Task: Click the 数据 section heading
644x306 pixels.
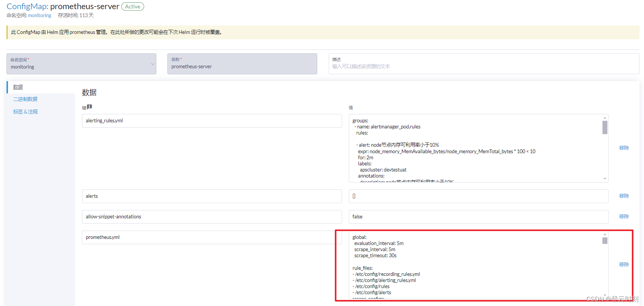Action: click(x=89, y=93)
